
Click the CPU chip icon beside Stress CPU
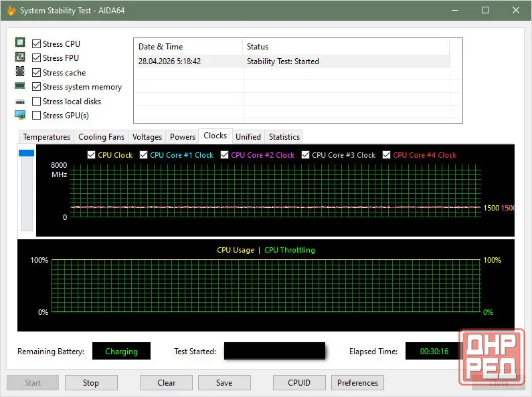coord(20,42)
